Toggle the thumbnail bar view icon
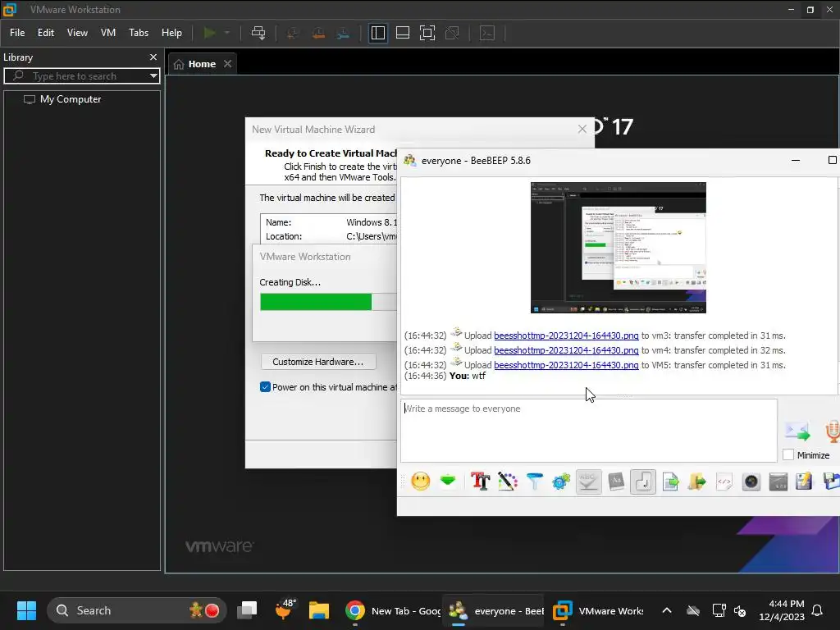 (403, 33)
